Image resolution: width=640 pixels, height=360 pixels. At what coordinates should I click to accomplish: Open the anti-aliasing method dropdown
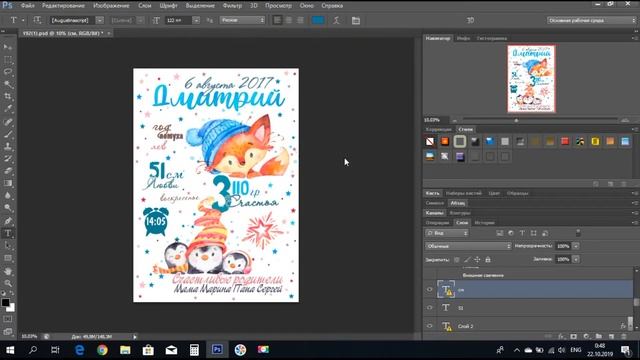point(242,20)
